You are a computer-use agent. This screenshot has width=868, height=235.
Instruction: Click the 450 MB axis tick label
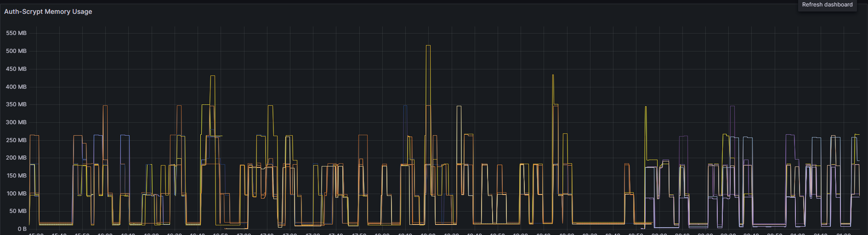click(x=16, y=69)
